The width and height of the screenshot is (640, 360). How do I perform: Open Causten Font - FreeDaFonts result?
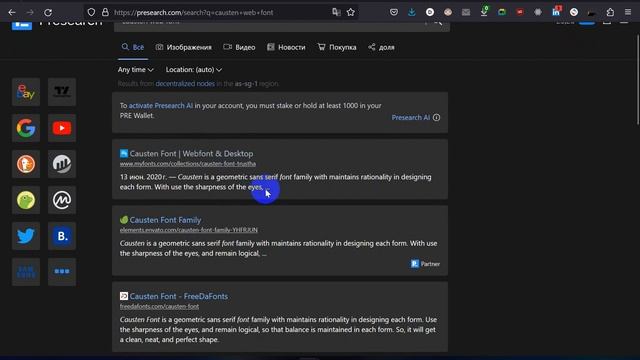(179, 296)
